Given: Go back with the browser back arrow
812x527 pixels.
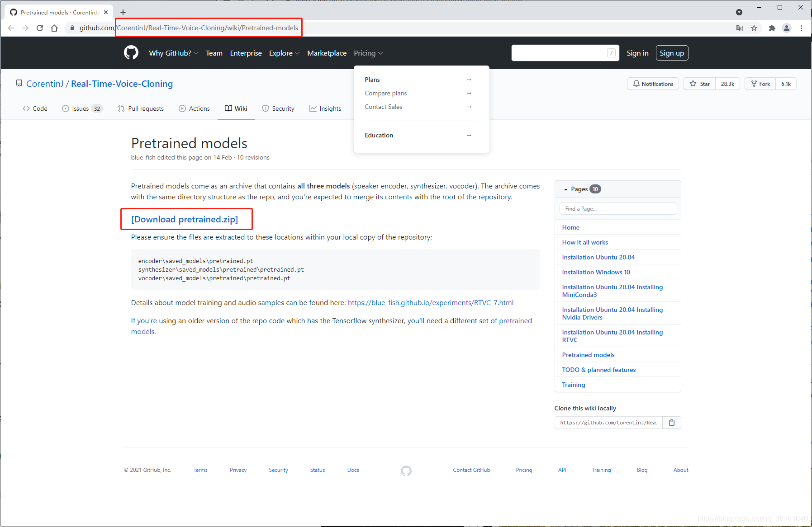Looking at the screenshot, I should 11,28.
